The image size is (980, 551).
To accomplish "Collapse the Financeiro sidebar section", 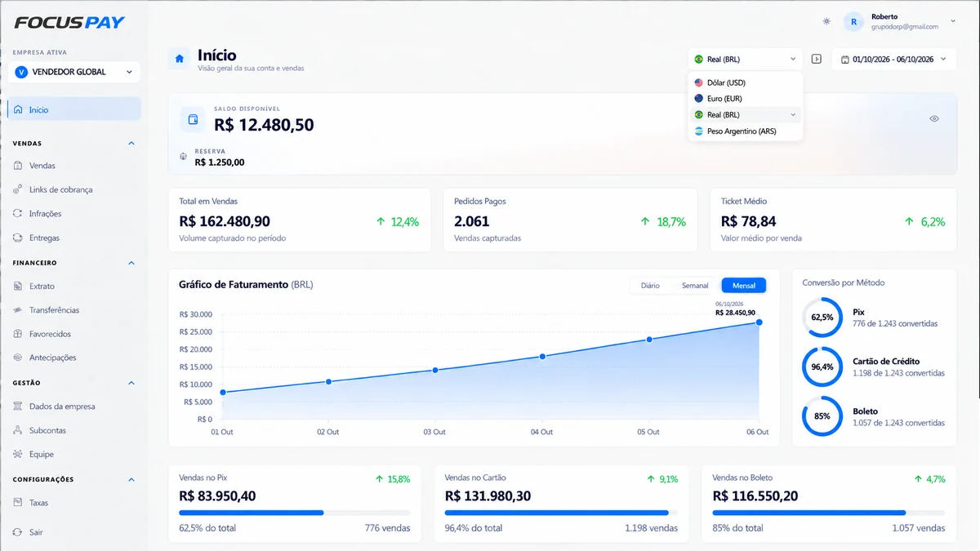I will [131, 263].
